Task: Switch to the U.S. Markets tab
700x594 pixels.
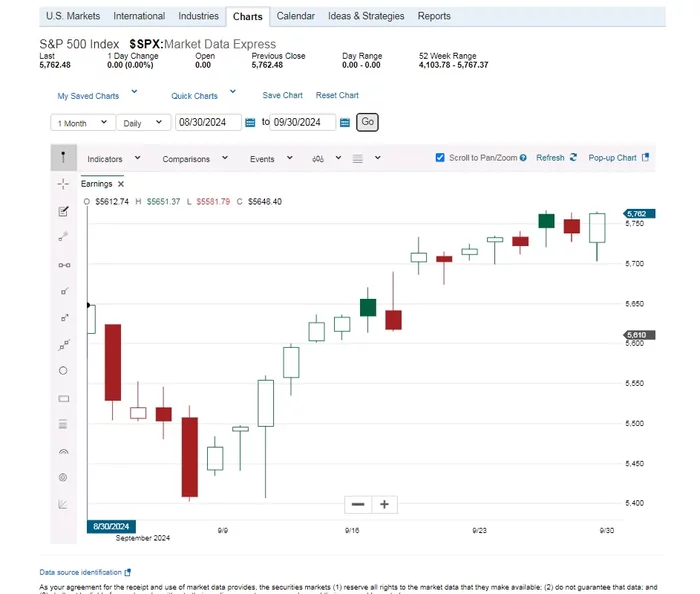Action: (x=73, y=16)
